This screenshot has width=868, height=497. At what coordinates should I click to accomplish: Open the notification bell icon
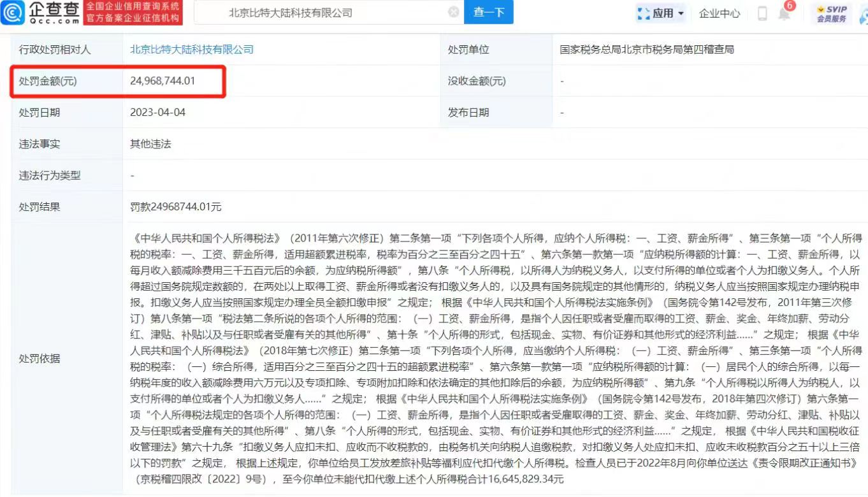(x=784, y=13)
